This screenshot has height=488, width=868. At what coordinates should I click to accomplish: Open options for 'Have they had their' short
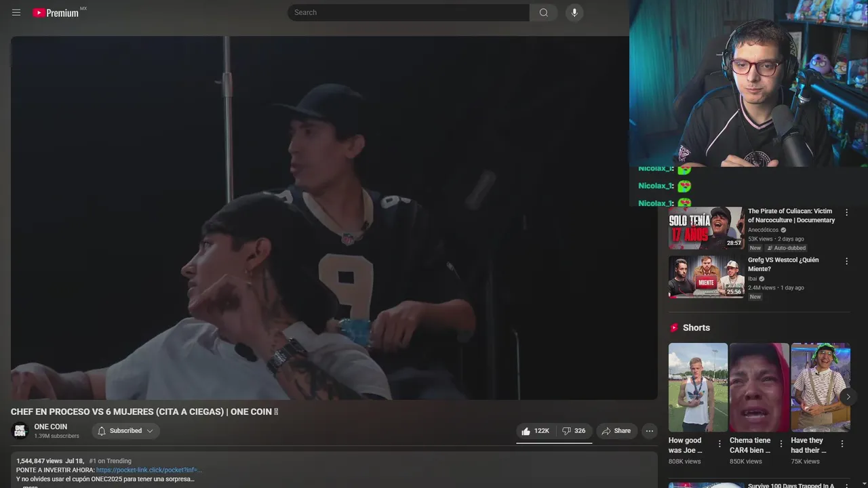(842, 444)
